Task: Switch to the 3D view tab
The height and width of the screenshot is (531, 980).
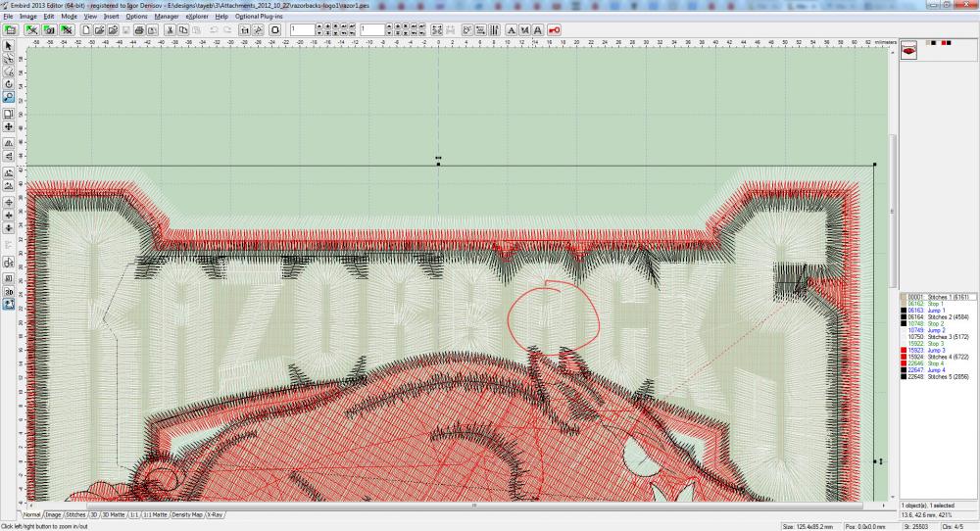Action: (94, 514)
